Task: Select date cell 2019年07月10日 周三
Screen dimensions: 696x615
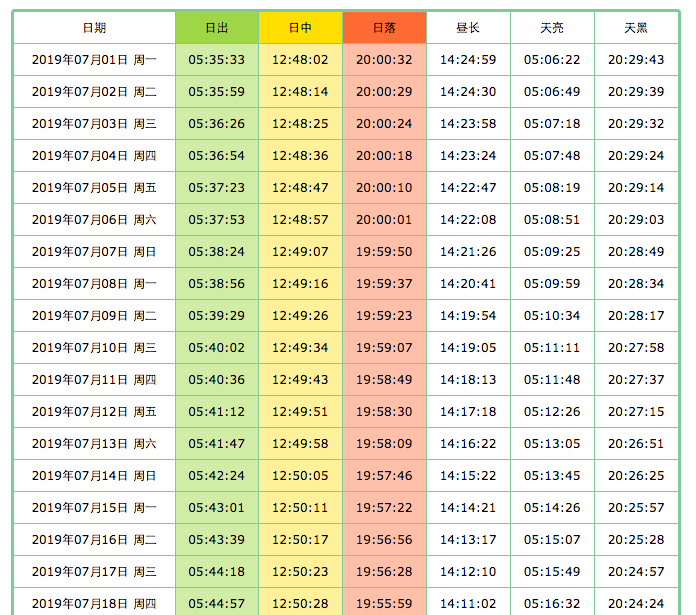Action: point(94,347)
